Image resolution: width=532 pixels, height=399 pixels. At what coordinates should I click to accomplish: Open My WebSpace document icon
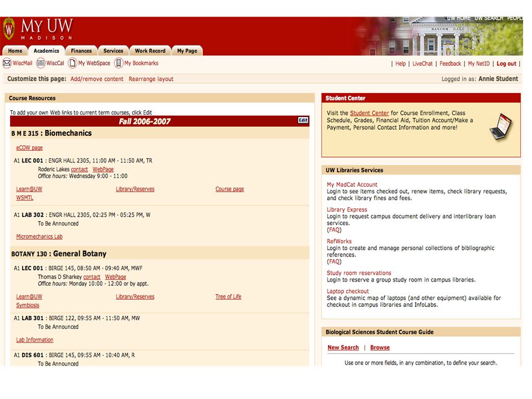pyautogui.click(x=72, y=63)
